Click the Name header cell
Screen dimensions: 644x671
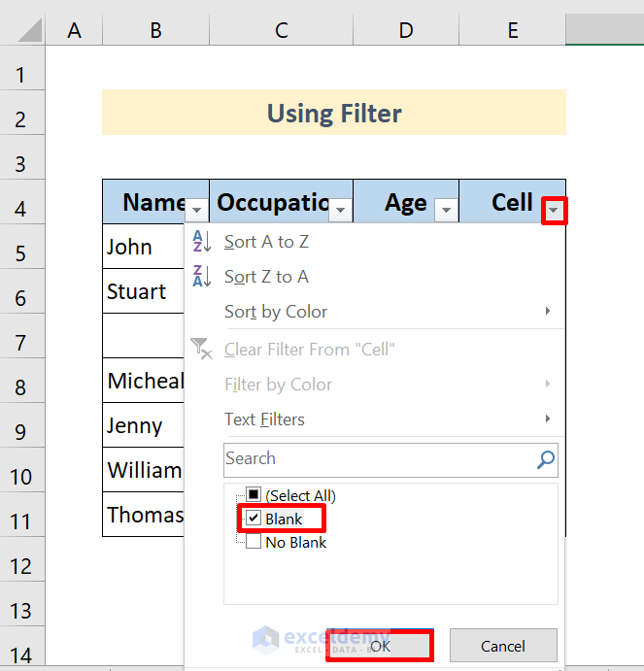(155, 202)
